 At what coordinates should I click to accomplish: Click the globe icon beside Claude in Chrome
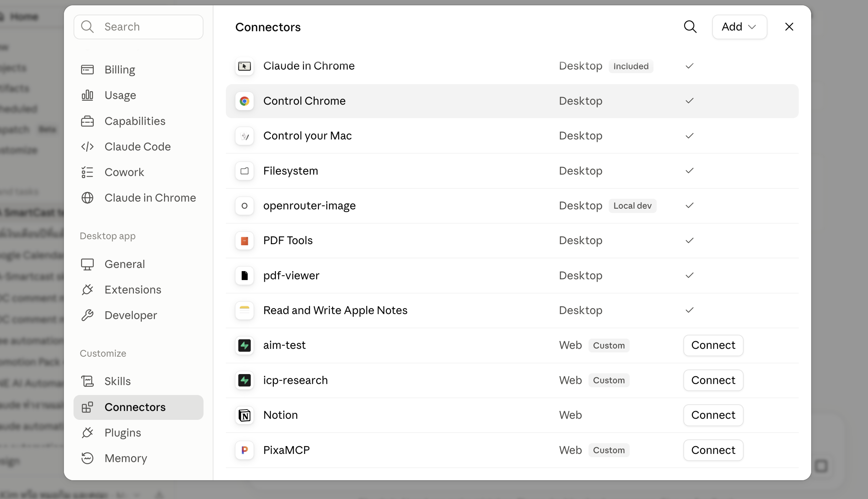(87, 198)
